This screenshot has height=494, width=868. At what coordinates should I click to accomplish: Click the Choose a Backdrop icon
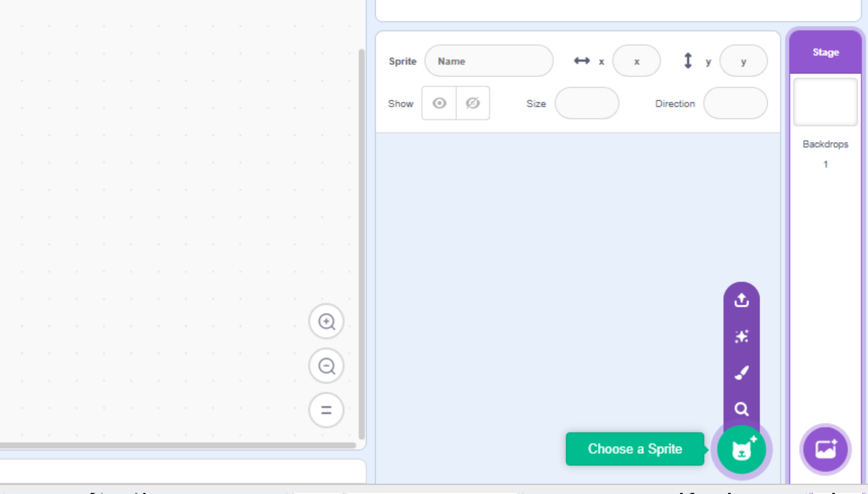pos(825,449)
